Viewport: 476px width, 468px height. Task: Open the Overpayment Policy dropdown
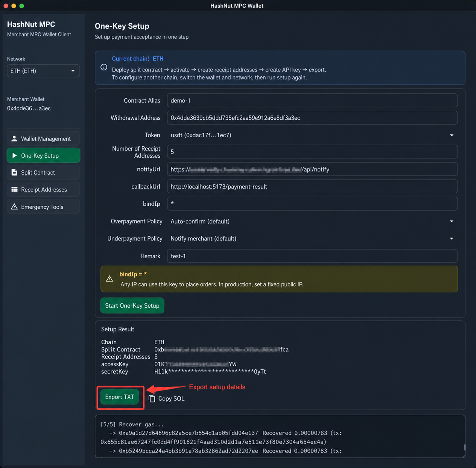(x=312, y=222)
